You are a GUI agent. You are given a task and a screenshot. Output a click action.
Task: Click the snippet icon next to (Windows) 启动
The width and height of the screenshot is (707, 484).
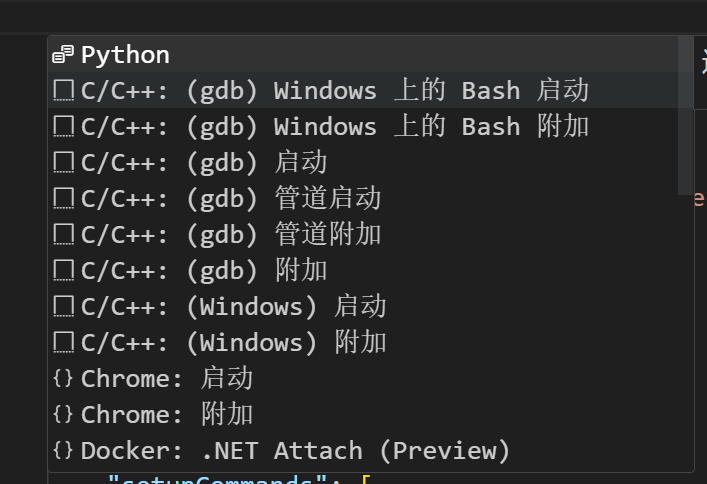[64, 307]
